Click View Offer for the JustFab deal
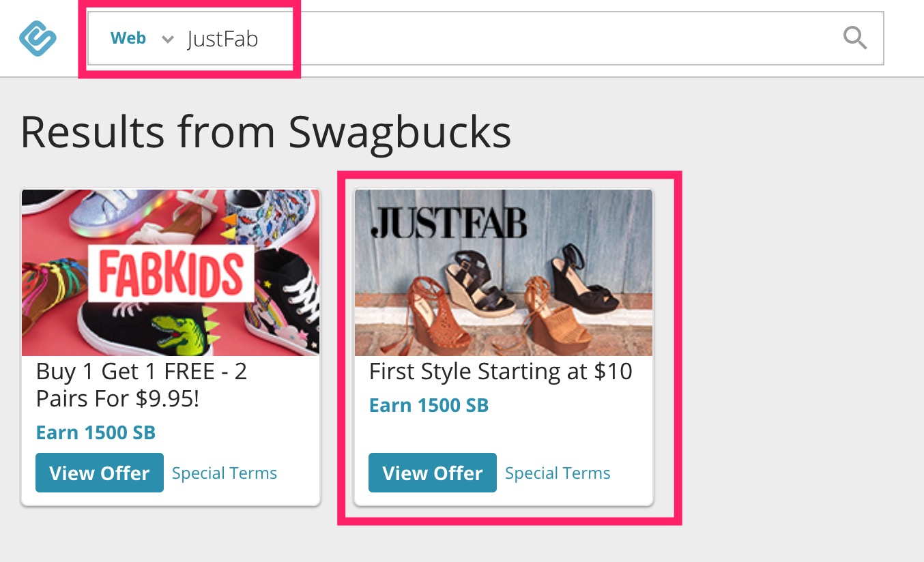Viewport: 924px width, 562px height. coord(432,472)
